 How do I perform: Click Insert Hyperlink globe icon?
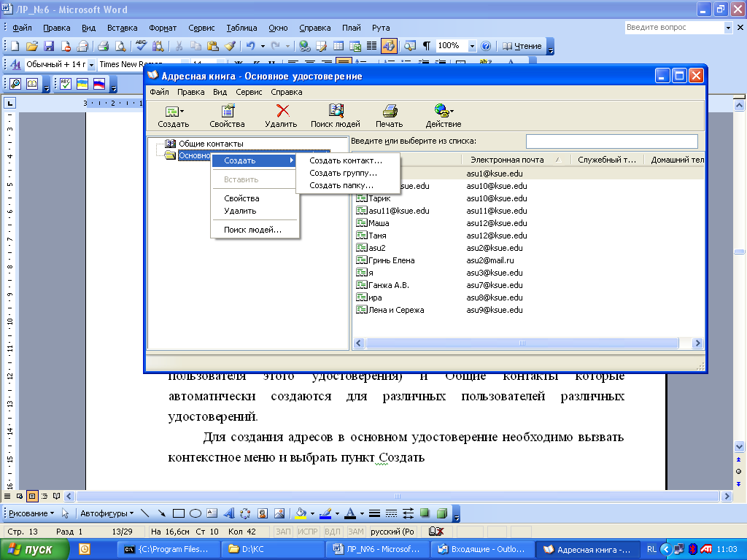(304, 46)
